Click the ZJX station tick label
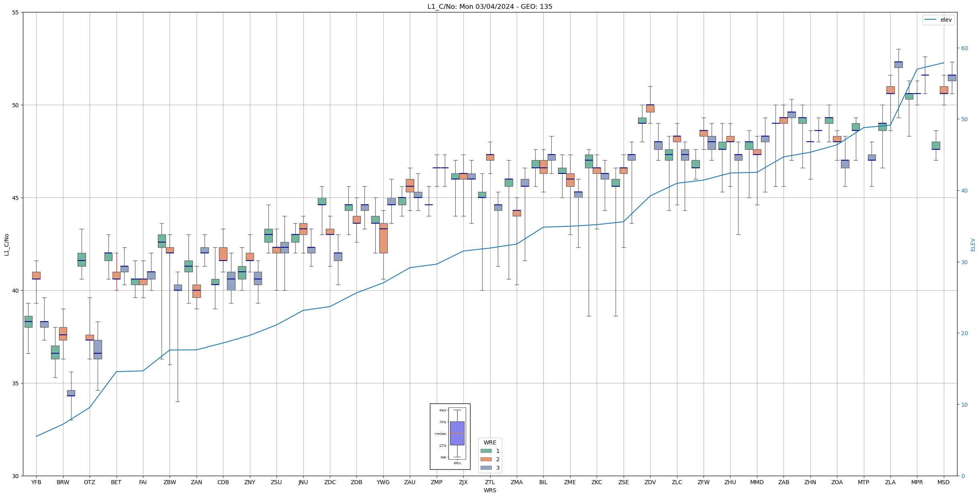This screenshot has width=980, height=497. pyautogui.click(x=463, y=482)
